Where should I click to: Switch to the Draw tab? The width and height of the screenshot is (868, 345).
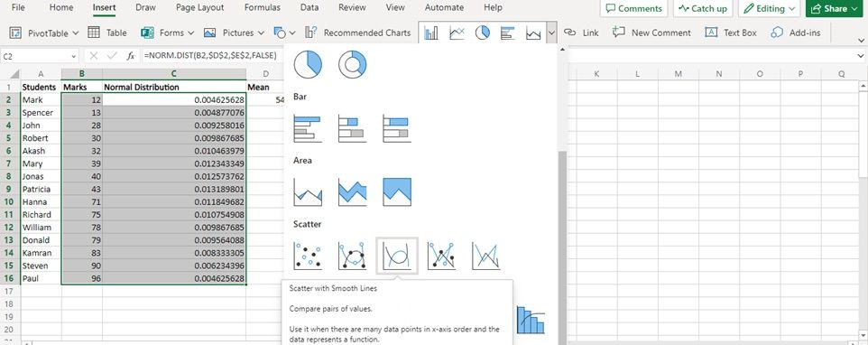pos(145,8)
